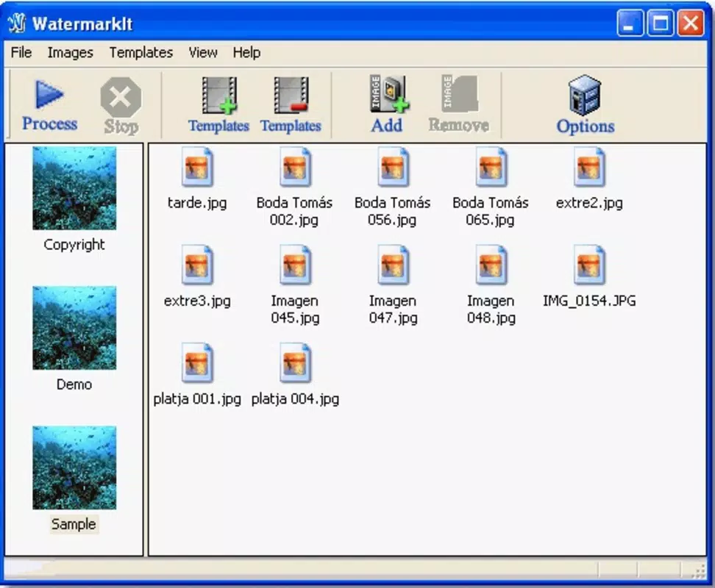The width and height of the screenshot is (715, 588).
Task: Click the WatermarkIt title bar app icon
Action: click(18, 24)
